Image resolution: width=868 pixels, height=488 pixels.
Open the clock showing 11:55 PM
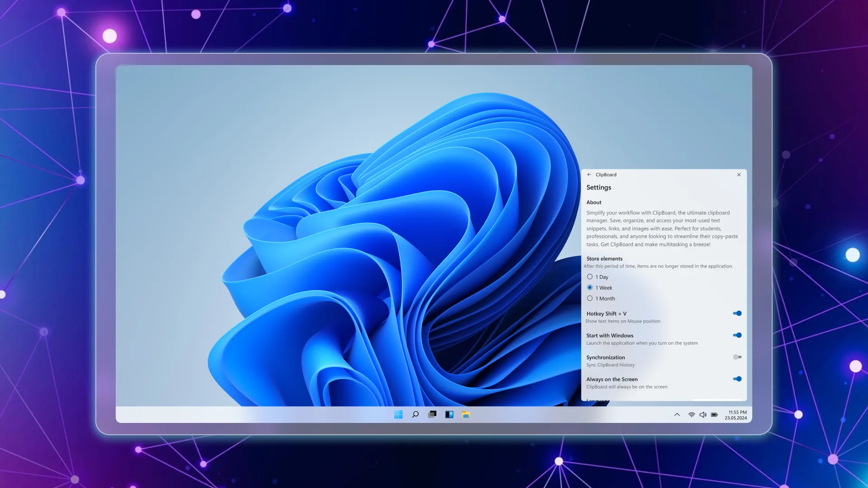pyautogui.click(x=736, y=415)
